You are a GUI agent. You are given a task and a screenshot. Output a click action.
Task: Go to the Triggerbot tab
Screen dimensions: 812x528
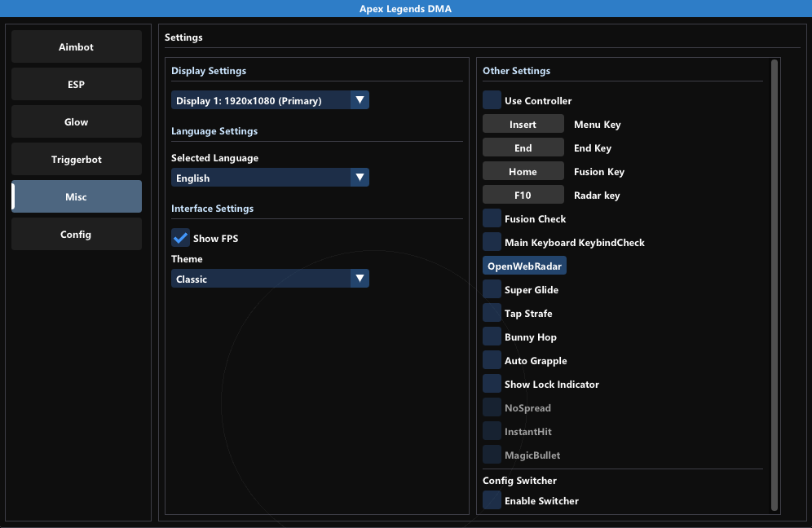click(x=77, y=160)
